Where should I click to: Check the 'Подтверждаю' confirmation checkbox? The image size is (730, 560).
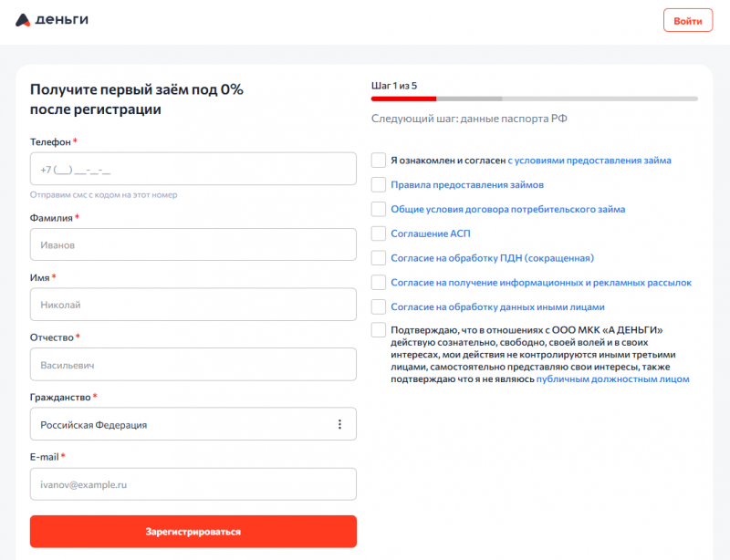click(x=379, y=330)
